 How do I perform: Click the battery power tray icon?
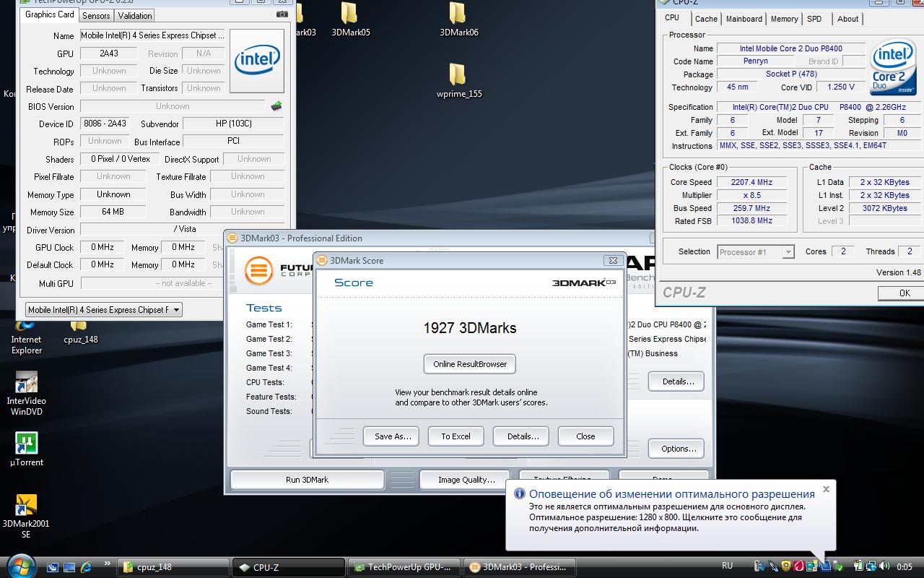tap(858, 566)
